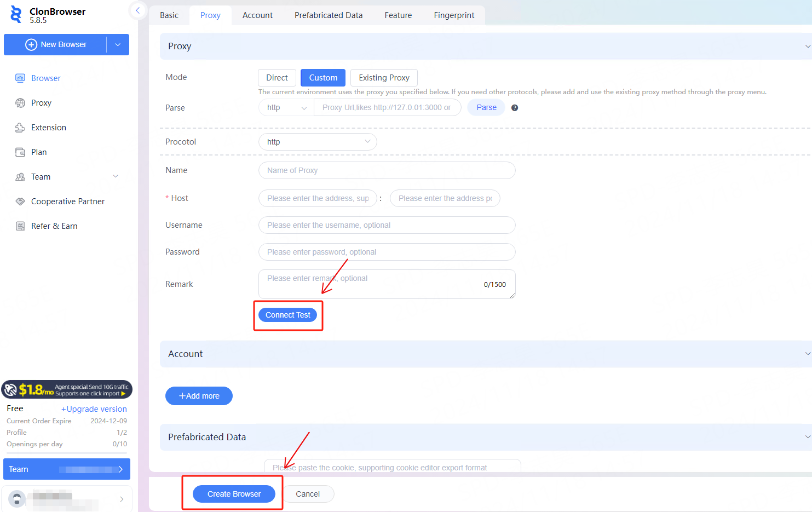This screenshot has height=512, width=812.
Task: Open the Plan sidebar icon
Action: coord(20,152)
